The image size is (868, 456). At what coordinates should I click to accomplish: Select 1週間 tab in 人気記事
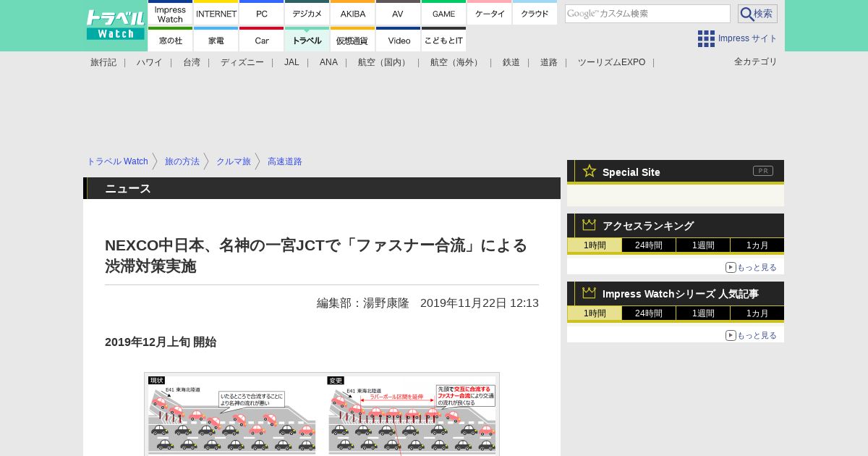tap(703, 313)
